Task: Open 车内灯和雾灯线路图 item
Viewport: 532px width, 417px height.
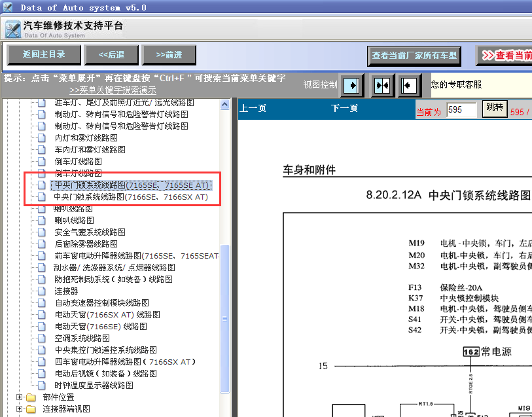Action: [90, 150]
